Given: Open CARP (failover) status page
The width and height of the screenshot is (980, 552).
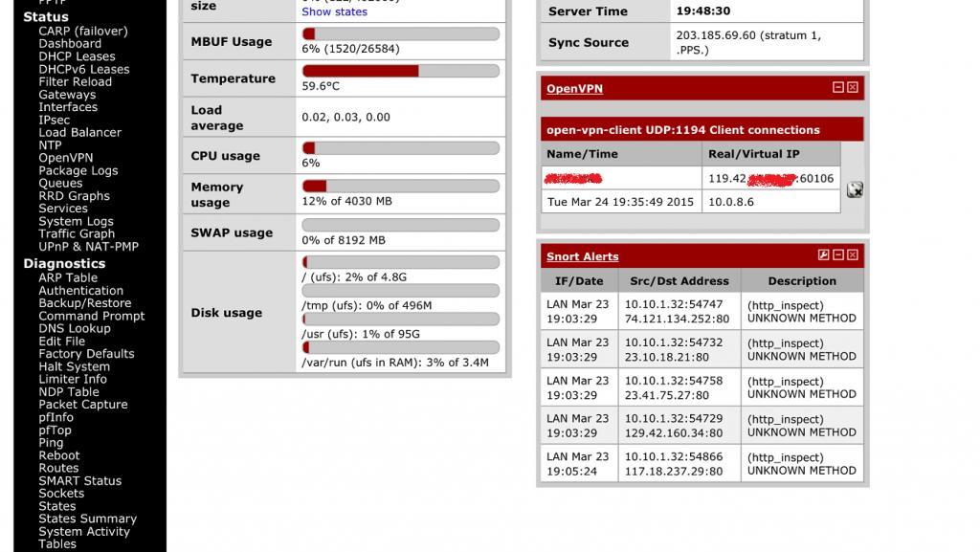Looking at the screenshot, I should (x=83, y=32).
